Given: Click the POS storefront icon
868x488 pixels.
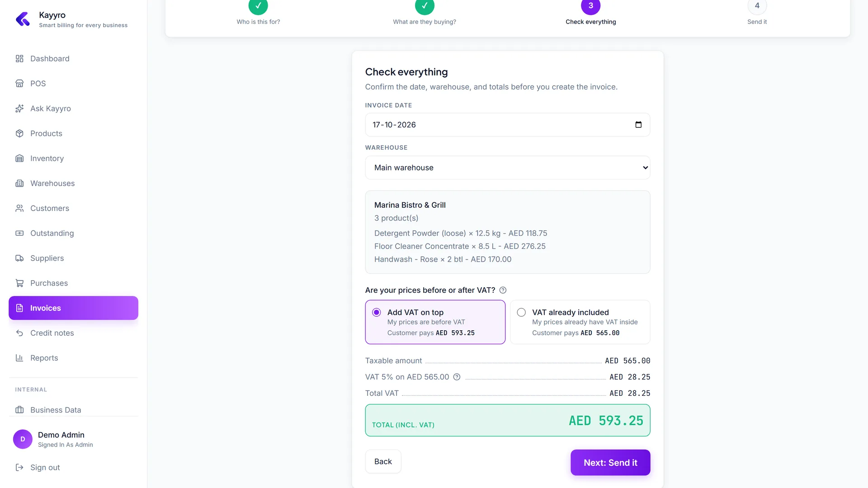Looking at the screenshot, I should (x=19, y=84).
